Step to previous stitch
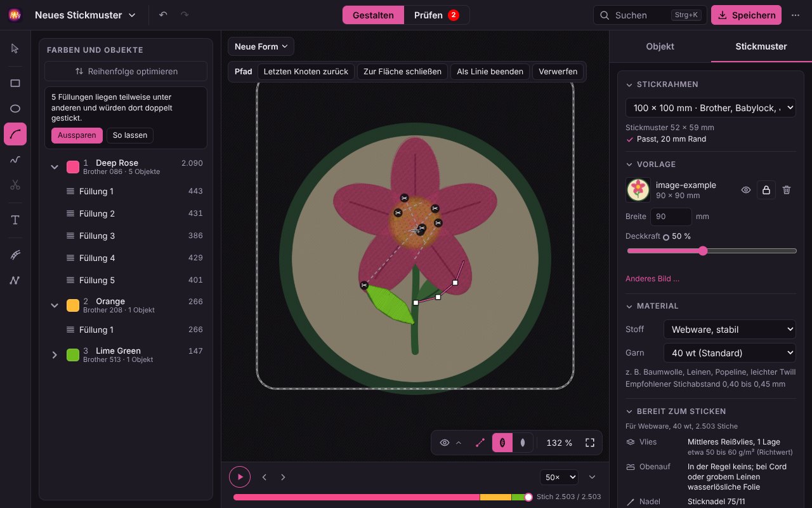812x508 pixels. coord(265,477)
